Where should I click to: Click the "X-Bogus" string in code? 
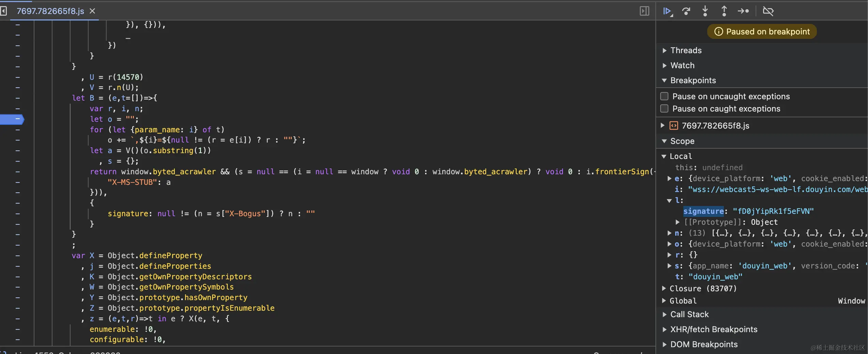245,213
